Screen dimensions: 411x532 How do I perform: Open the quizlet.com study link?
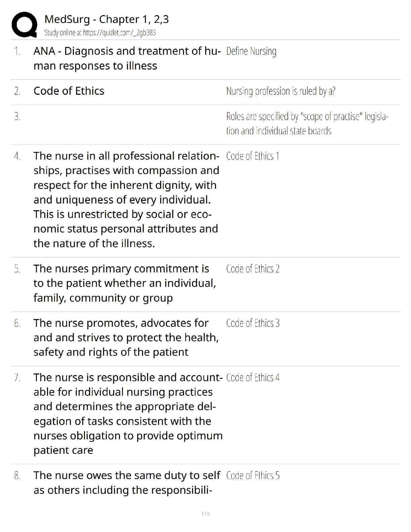pyautogui.click(x=100, y=33)
